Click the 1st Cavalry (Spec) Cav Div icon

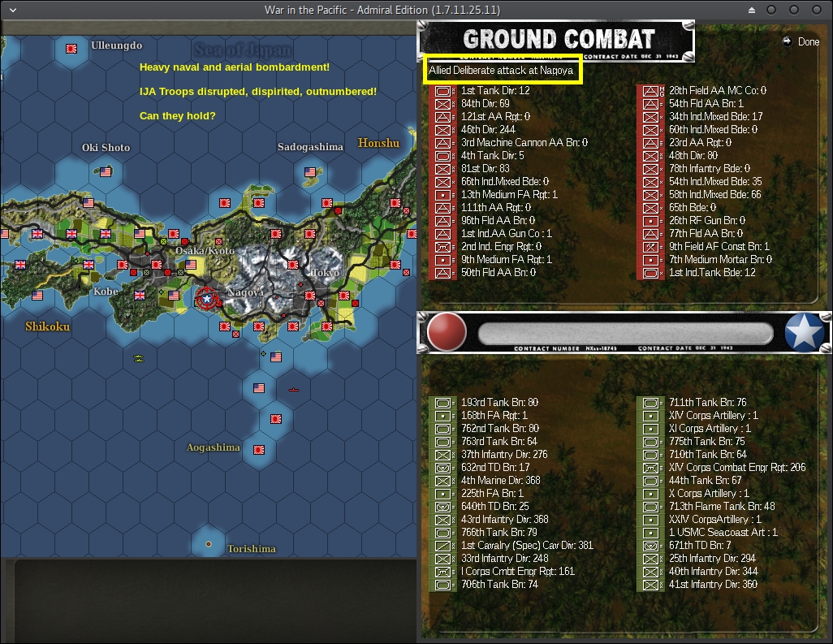click(x=442, y=547)
